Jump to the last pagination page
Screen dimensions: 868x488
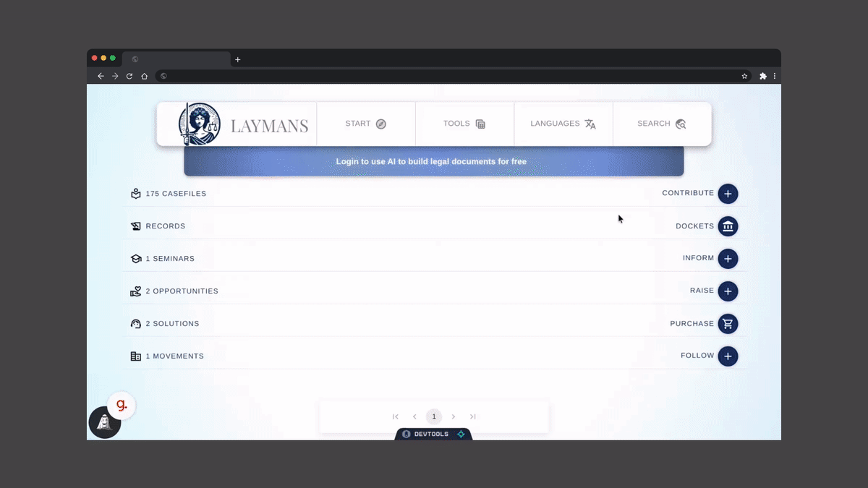coord(472,416)
